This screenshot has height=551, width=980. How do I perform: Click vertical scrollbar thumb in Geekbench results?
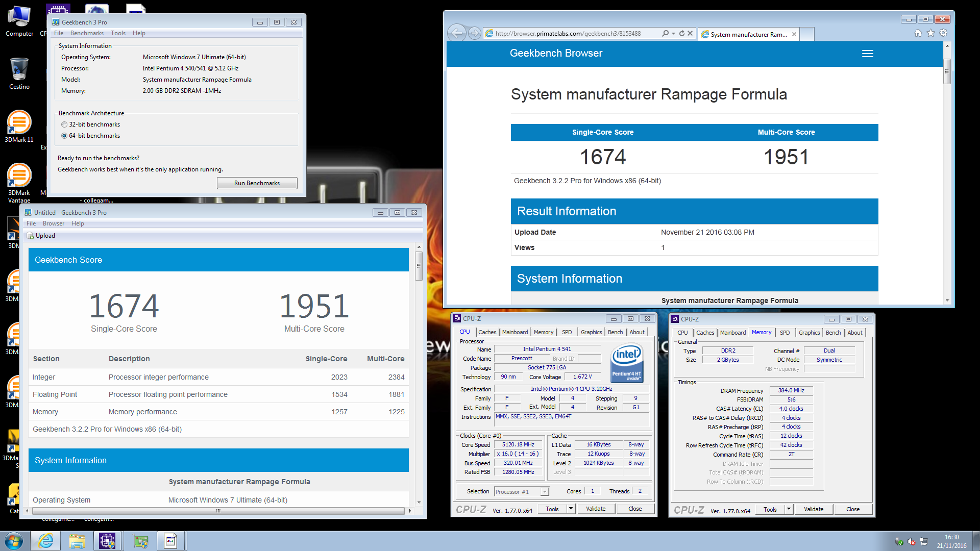click(419, 266)
